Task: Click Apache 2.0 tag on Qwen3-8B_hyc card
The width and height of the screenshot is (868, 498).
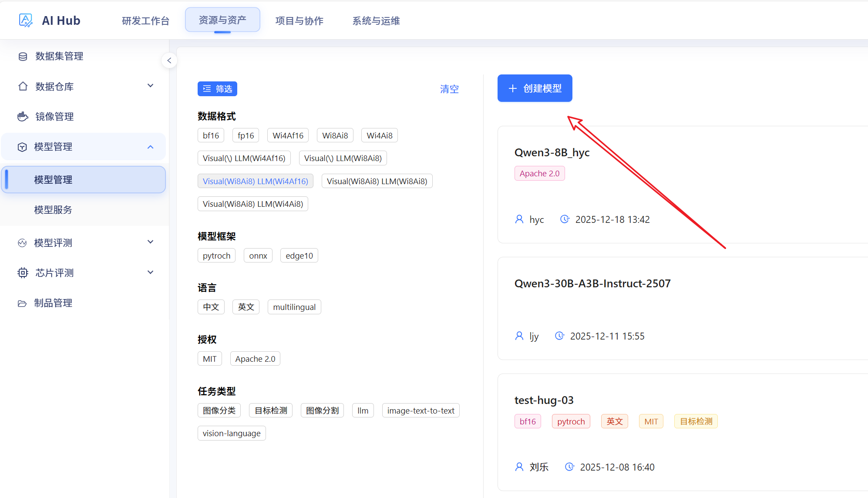Action: (x=540, y=173)
